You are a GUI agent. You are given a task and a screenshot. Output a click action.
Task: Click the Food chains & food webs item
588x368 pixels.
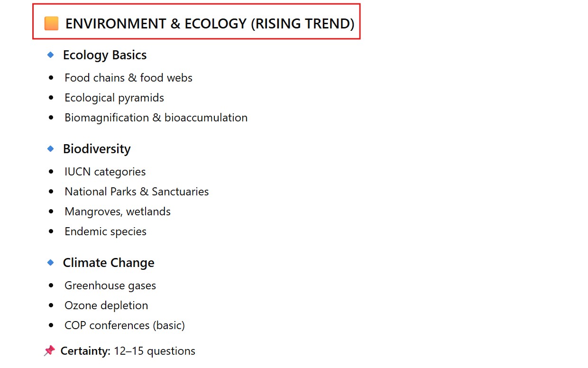[x=129, y=78]
